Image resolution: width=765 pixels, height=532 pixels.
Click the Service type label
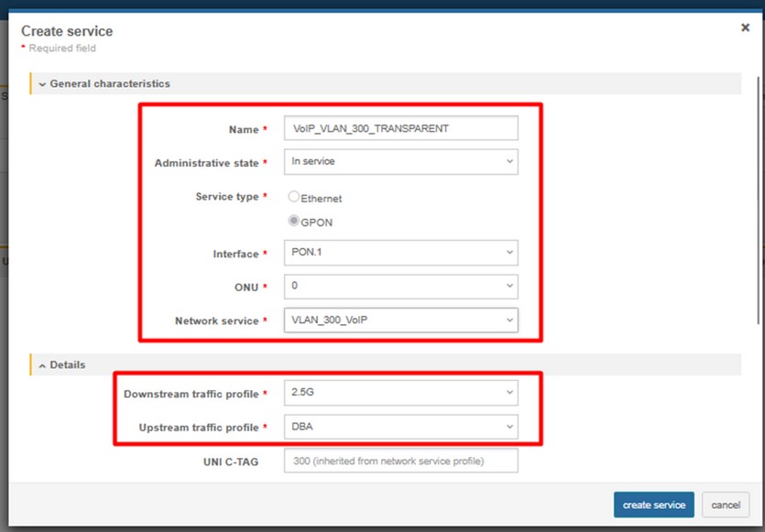pos(226,197)
